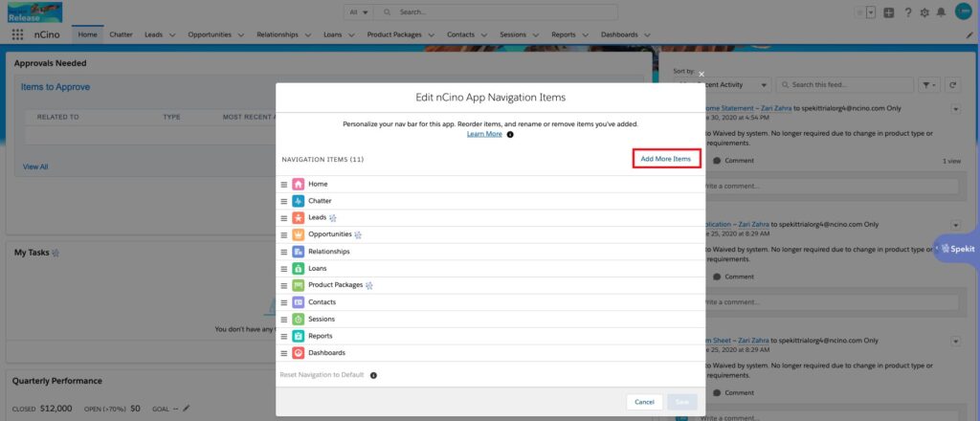Click the global Search field
Screen dimensions: 980x421
click(x=497, y=11)
